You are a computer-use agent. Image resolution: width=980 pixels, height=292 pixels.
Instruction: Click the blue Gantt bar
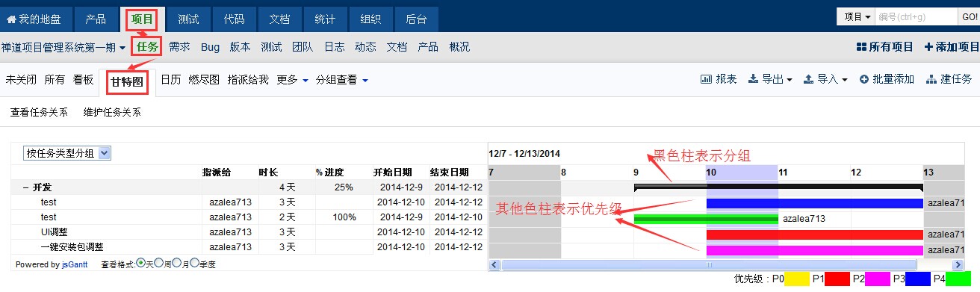(814, 203)
